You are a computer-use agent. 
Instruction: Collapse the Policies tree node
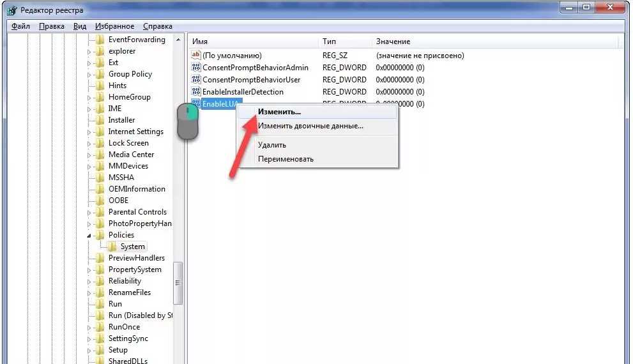pyautogui.click(x=90, y=235)
